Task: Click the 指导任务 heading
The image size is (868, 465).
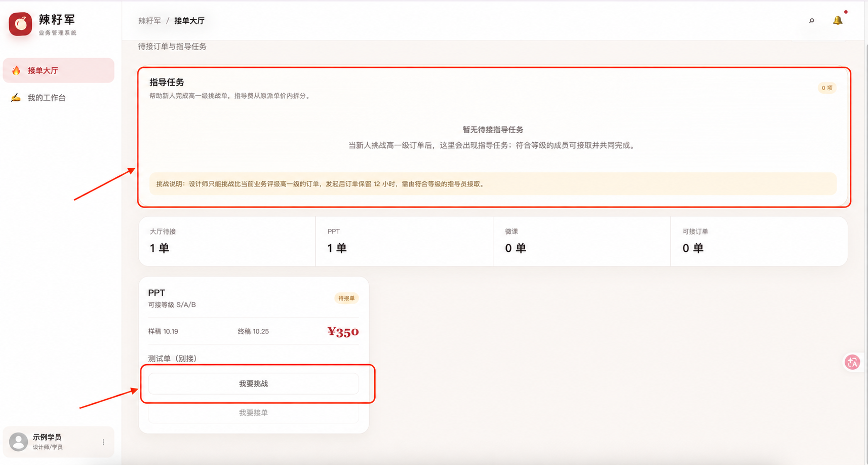Action: click(x=167, y=82)
